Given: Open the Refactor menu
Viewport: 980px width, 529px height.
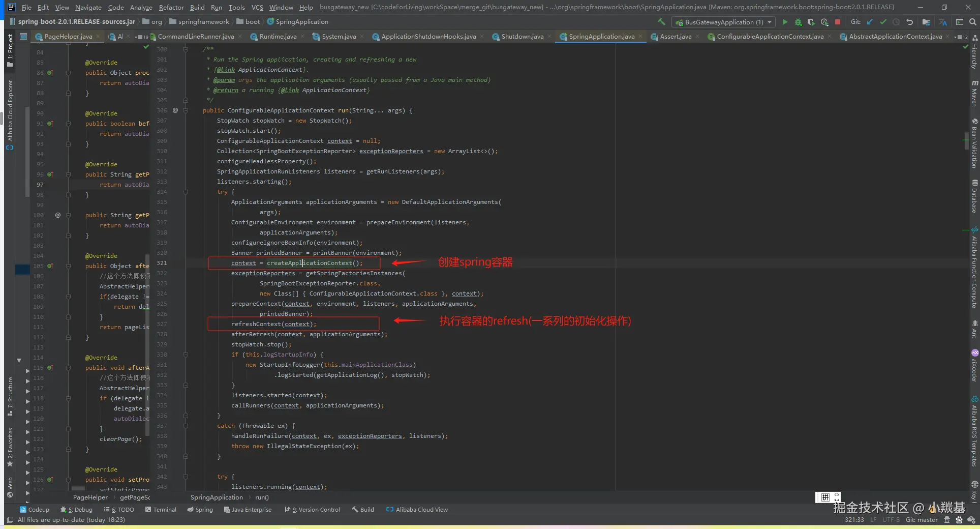Looking at the screenshot, I should point(171,7).
